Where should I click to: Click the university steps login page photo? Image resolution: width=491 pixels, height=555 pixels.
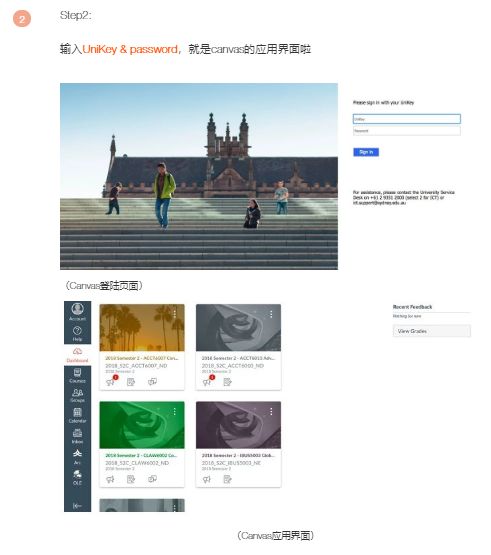199,176
